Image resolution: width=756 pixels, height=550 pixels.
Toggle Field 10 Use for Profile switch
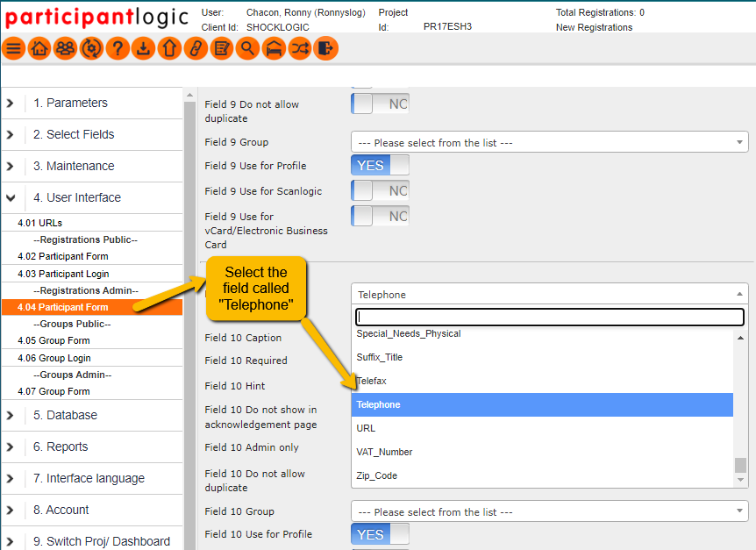pyautogui.click(x=380, y=534)
